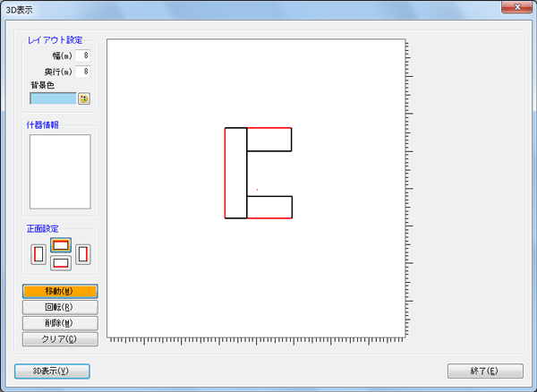Click the 削除(M) delete button
Image resolution: width=537 pixels, height=392 pixels.
(x=60, y=323)
